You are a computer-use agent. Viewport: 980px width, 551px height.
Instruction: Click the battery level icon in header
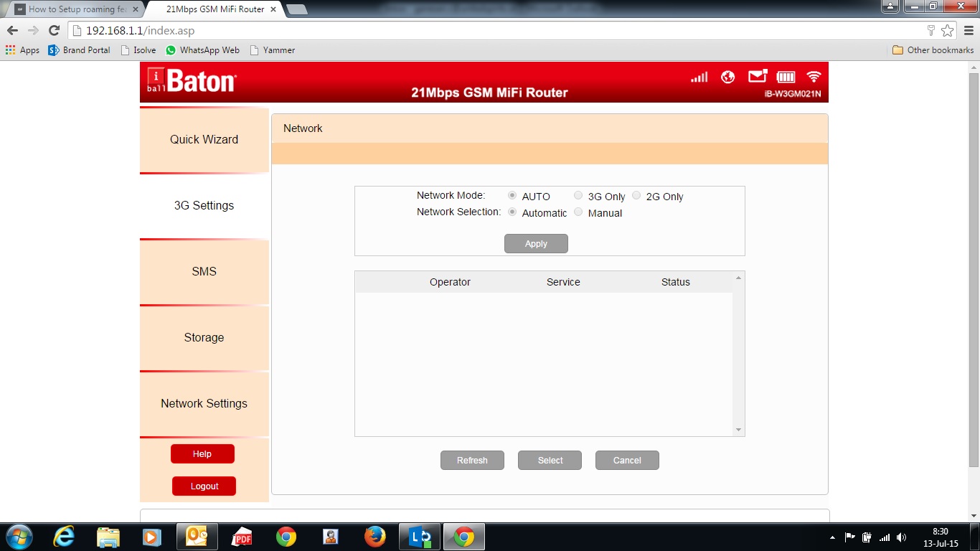pyautogui.click(x=786, y=77)
